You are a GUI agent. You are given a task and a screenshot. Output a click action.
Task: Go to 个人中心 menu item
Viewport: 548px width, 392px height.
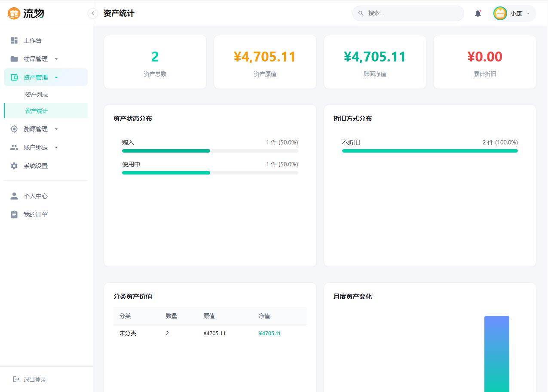46,196
